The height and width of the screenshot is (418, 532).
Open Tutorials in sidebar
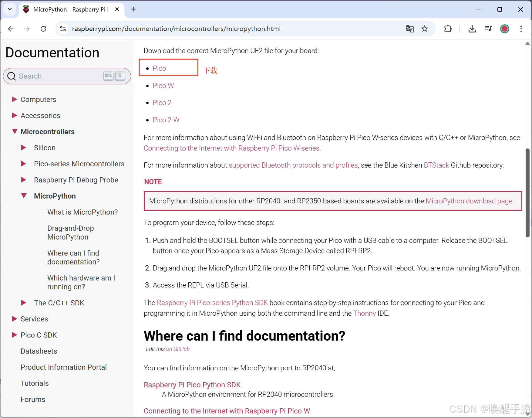click(35, 383)
